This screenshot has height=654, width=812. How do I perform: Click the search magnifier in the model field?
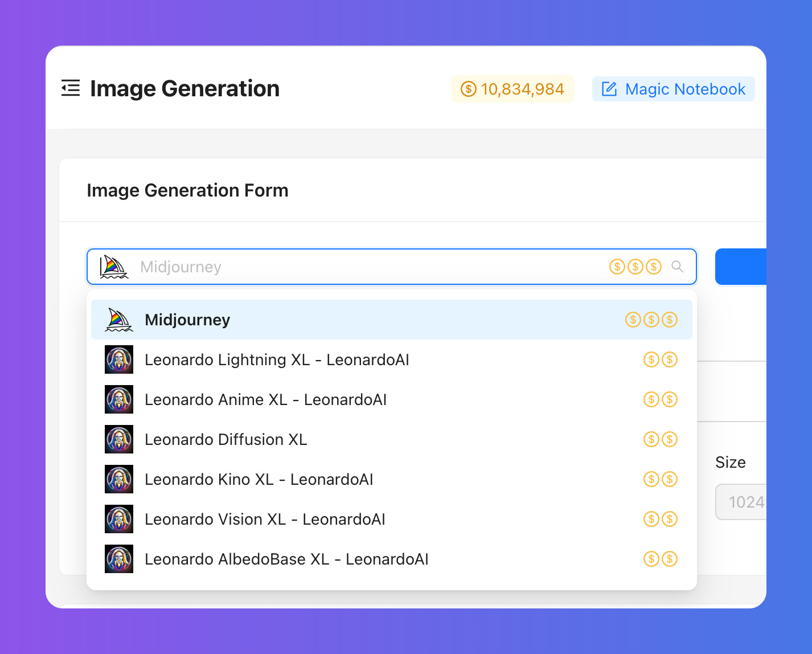(677, 267)
